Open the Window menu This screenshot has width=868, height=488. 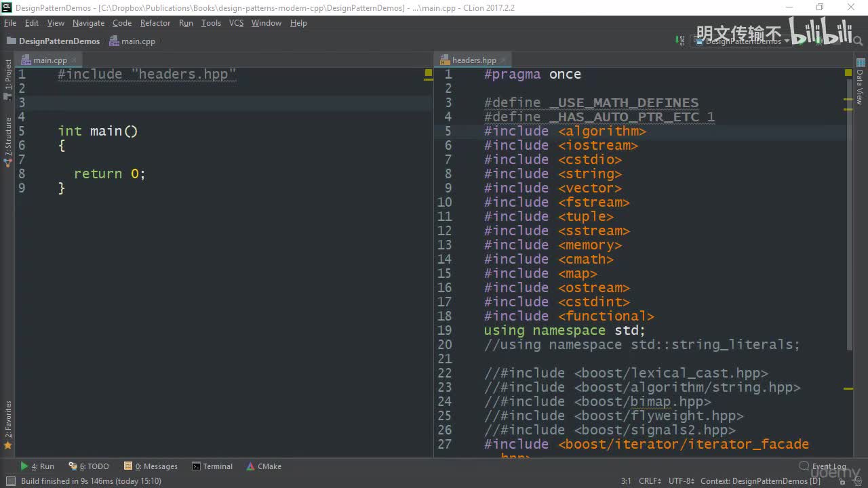(x=267, y=23)
